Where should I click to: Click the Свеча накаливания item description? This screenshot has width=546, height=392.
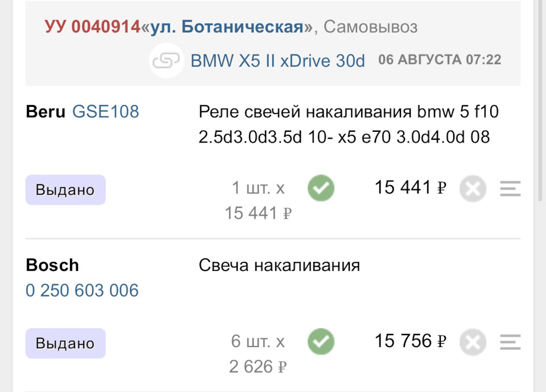(279, 265)
